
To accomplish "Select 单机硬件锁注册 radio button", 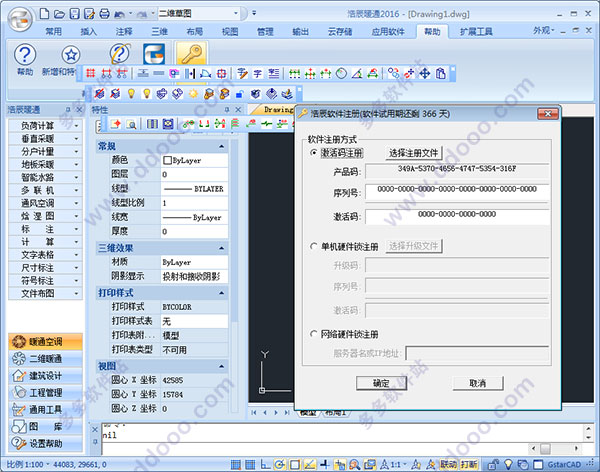I will 314,246.
